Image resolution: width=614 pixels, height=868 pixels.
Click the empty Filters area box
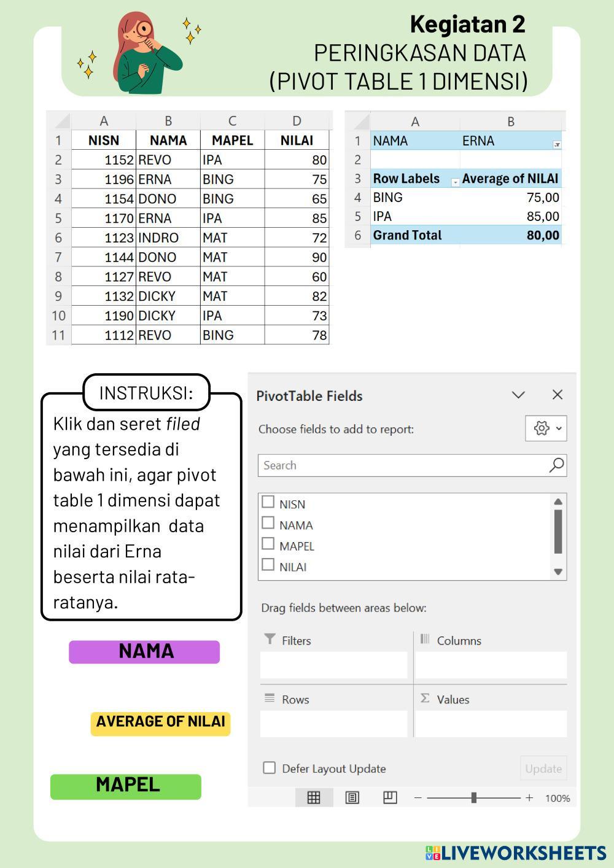[334, 665]
